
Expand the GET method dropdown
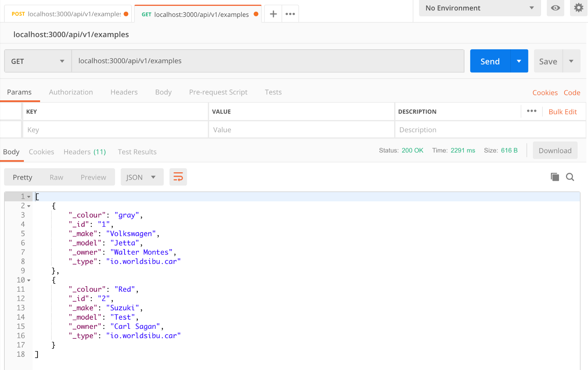coord(38,61)
